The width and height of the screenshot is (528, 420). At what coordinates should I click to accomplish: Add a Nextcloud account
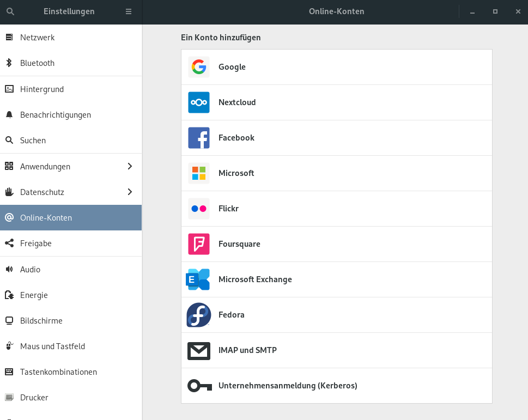[x=337, y=102]
